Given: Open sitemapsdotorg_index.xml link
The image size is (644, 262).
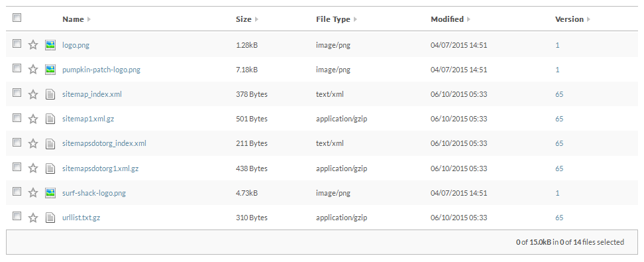Looking at the screenshot, I should point(104,143).
